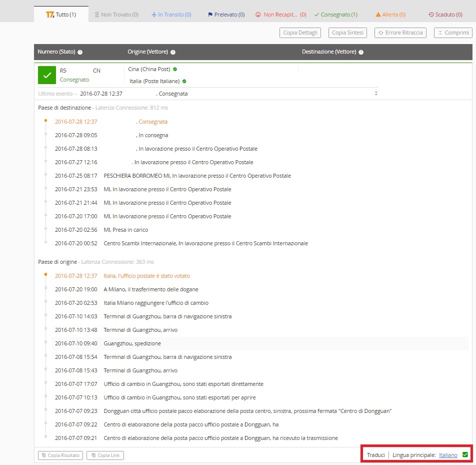Screen dimensions: 476x465
Task: Click the orange Allerta warning triangle icon
Action: [378, 15]
